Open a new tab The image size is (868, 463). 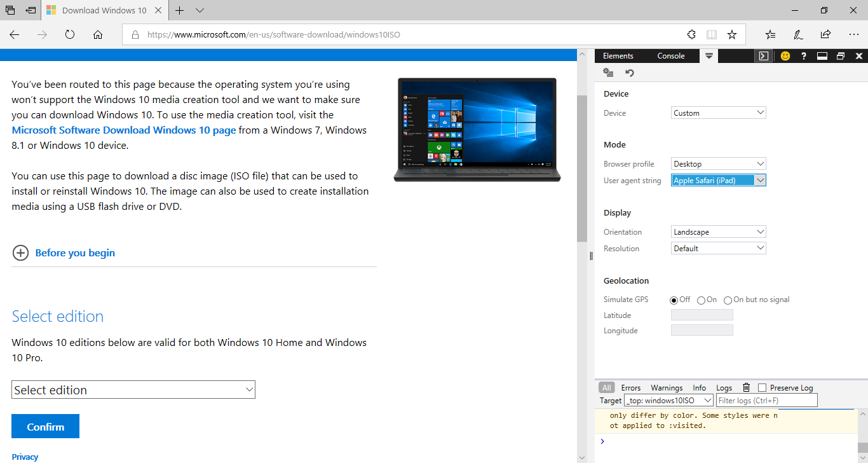coord(180,10)
